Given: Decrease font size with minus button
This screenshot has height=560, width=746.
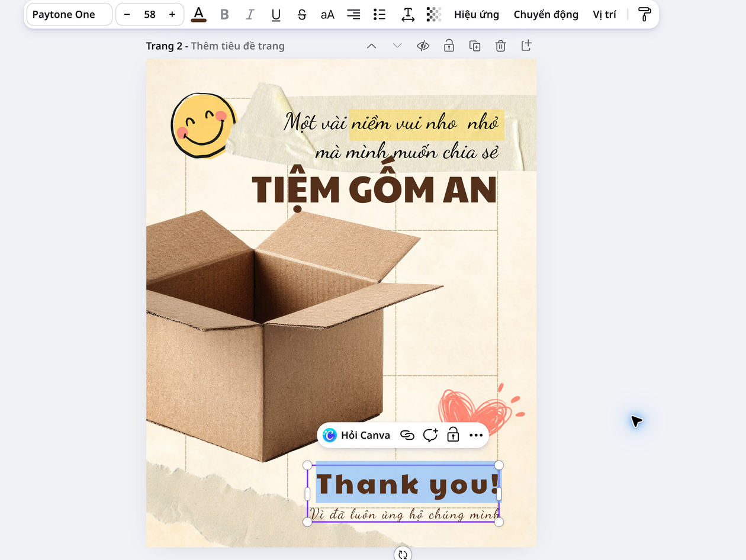Looking at the screenshot, I should coord(127,14).
